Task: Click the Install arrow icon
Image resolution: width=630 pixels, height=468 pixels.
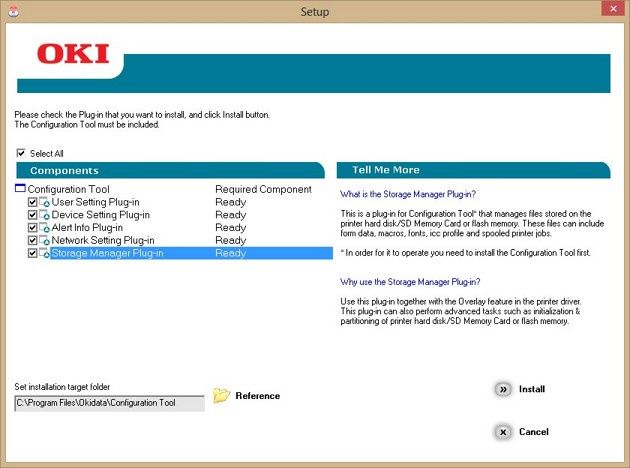Action: [x=503, y=389]
